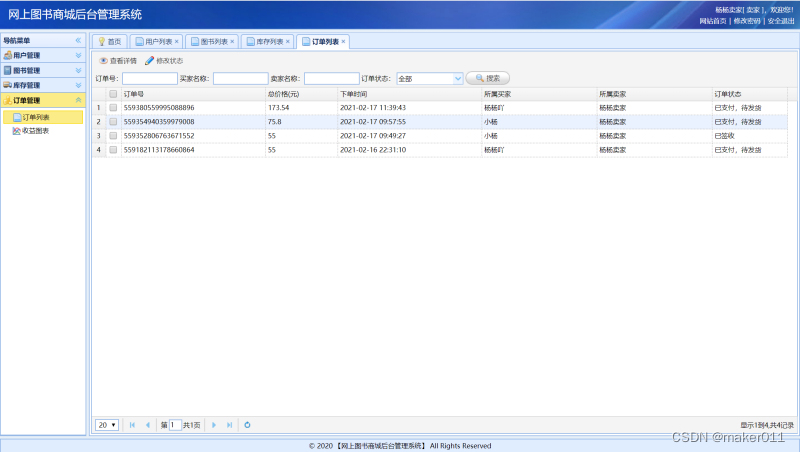This screenshot has height=452, width=800.
Task: Click time cell 2021-02-16 22:31:10
Action: click(409, 150)
